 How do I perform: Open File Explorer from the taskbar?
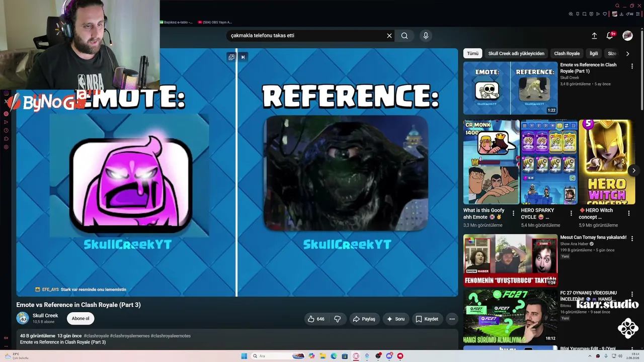coord(323,356)
